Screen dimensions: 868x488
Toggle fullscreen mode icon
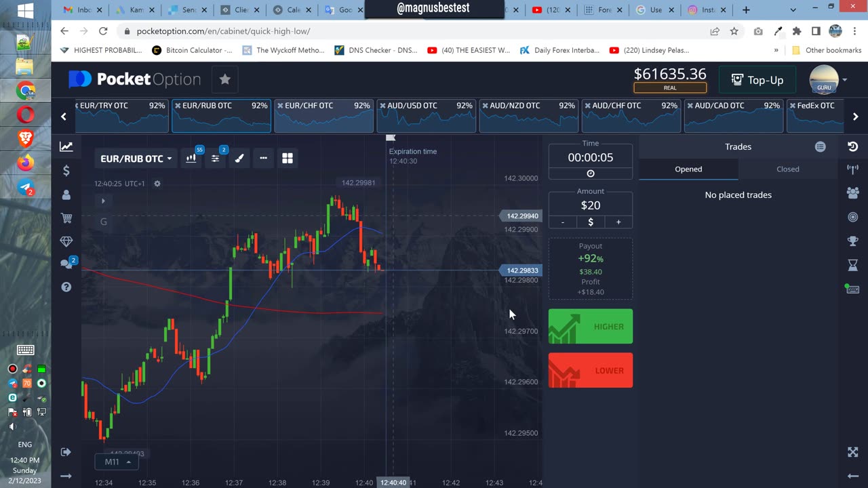pos(852,452)
